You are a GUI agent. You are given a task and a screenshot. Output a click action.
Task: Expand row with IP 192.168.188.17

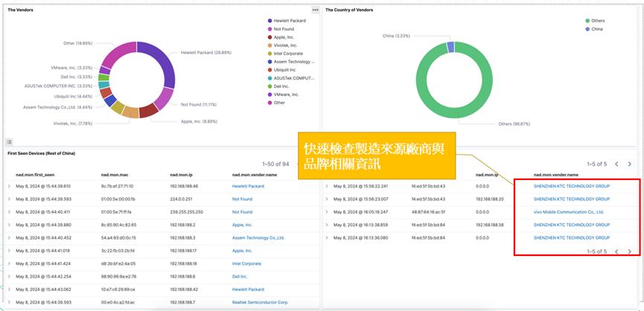pyautogui.click(x=9, y=251)
